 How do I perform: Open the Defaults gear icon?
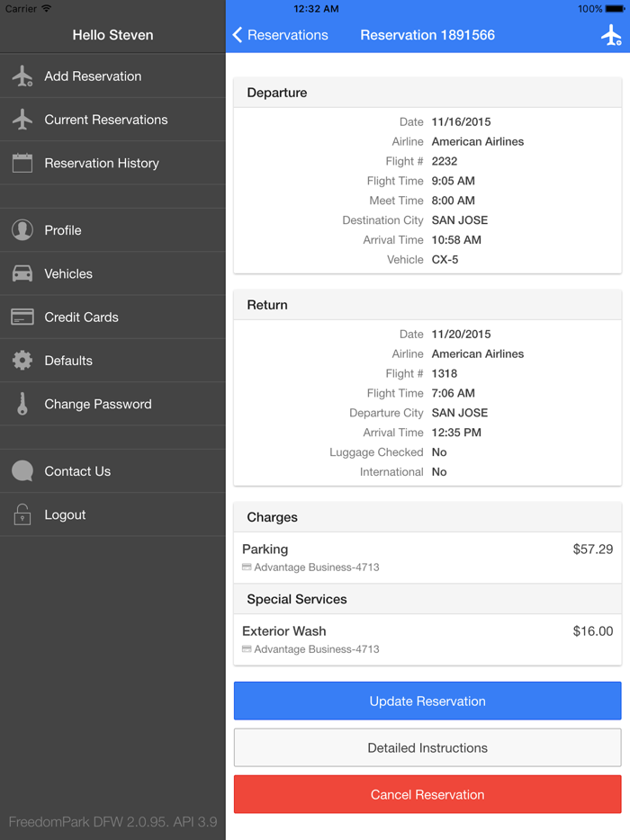click(x=22, y=361)
